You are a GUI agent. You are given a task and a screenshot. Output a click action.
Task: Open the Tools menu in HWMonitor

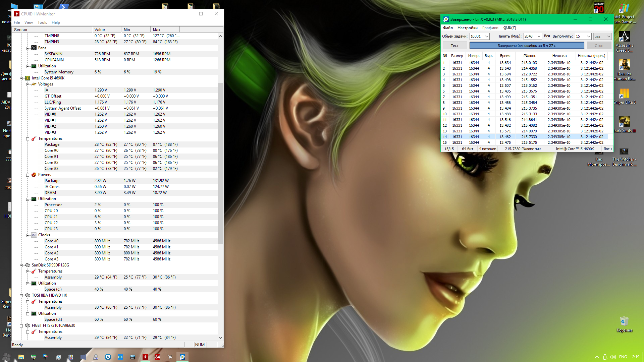tap(42, 22)
